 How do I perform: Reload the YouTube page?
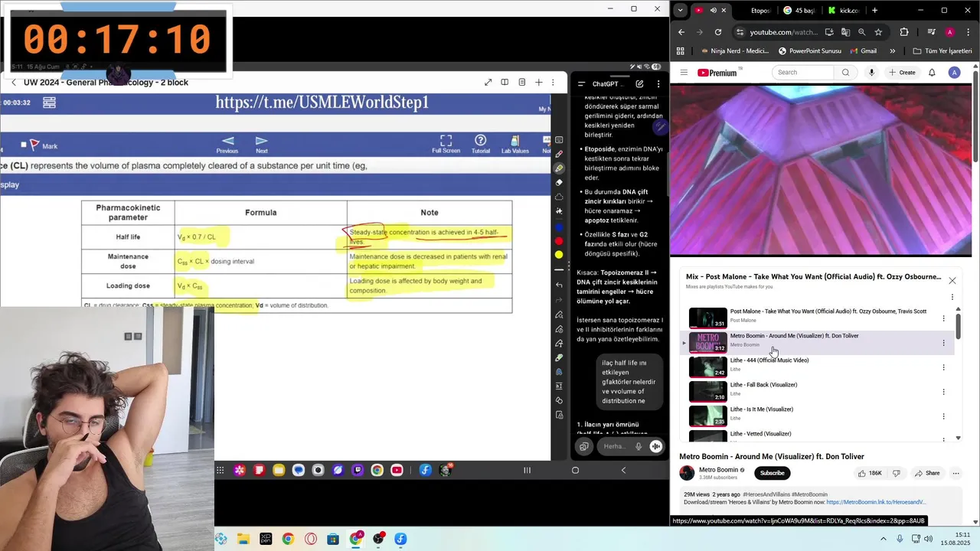(718, 32)
